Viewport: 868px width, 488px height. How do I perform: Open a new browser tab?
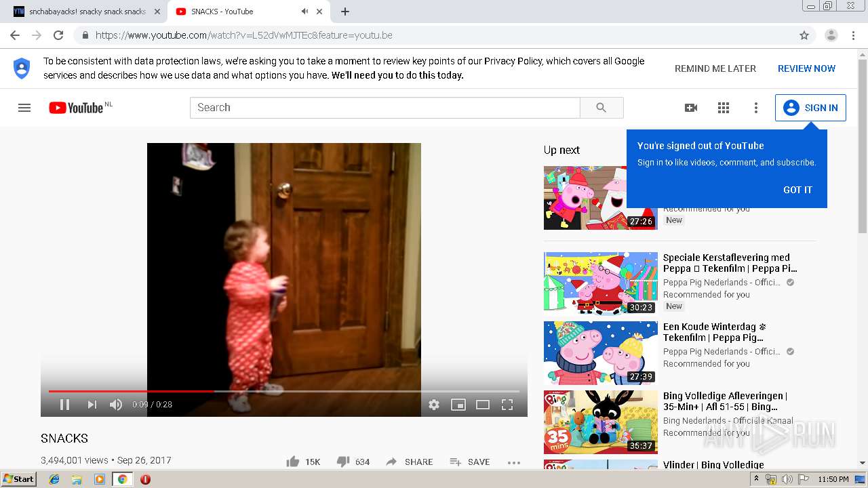pos(345,12)
